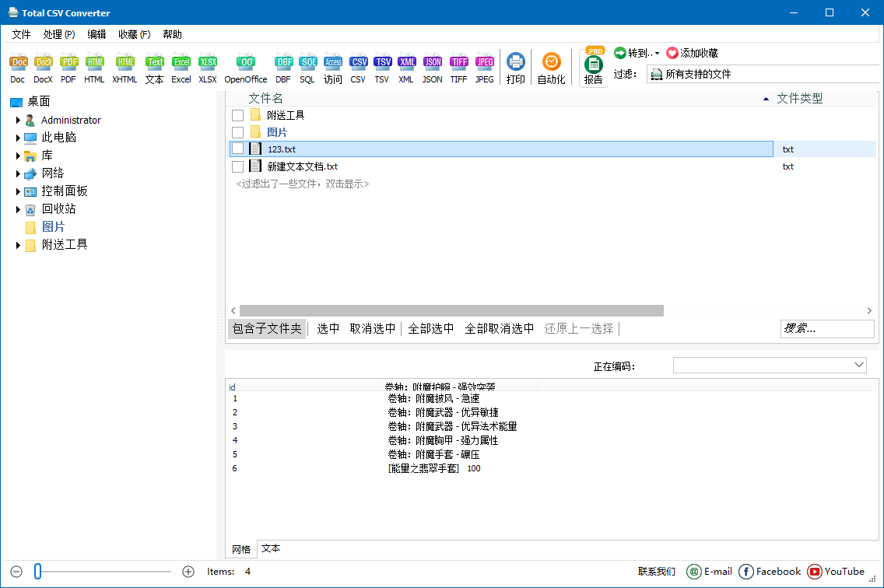
Task: Select SQL output icon
Action: [x=308, y=68]
